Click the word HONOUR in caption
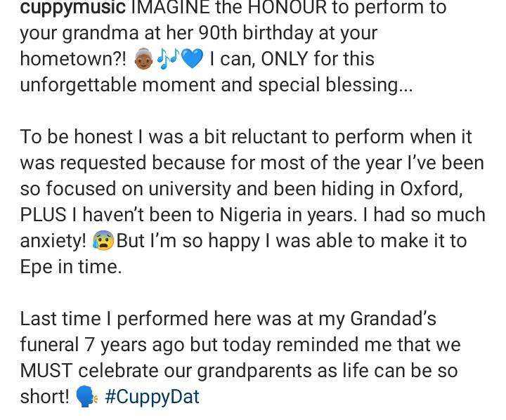The height and width of the screenshot is (420, 506). point(287,7)
